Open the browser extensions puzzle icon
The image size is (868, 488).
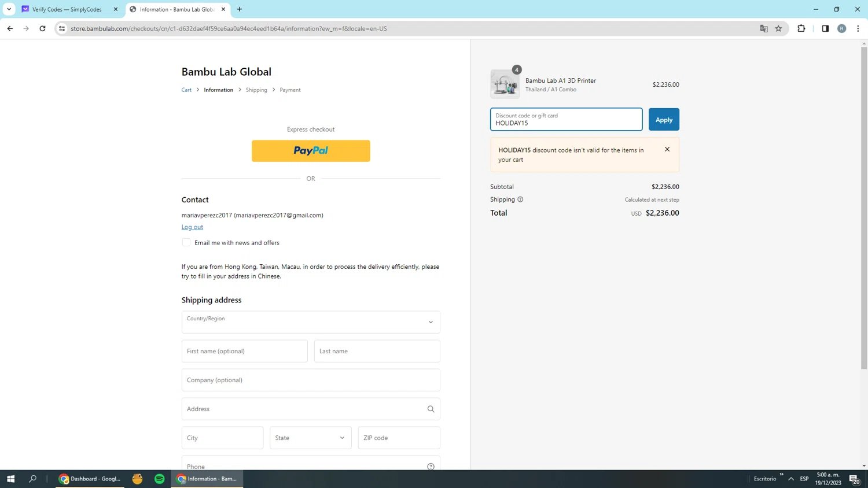click(801, 28)
